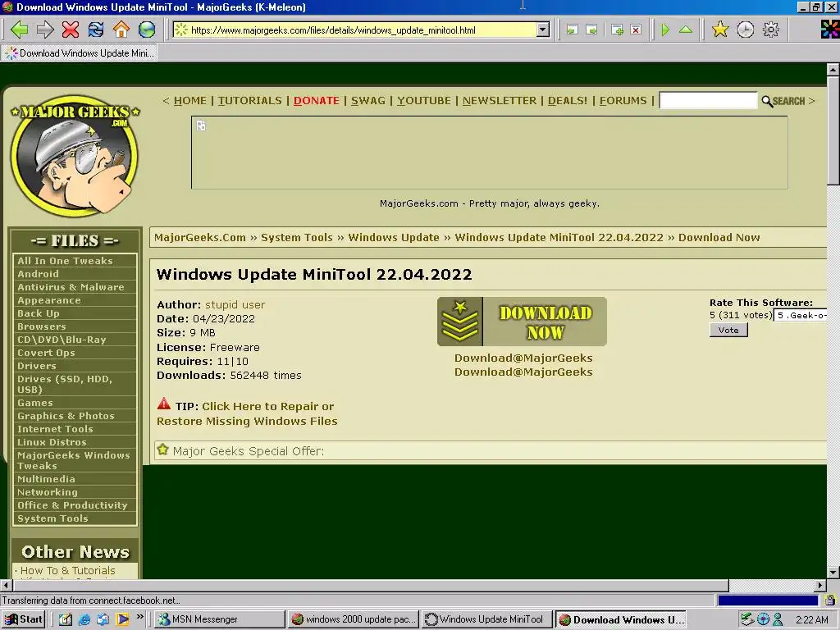Click the grey Forward arrow button
840x630 pixels.
pos(45,30)
